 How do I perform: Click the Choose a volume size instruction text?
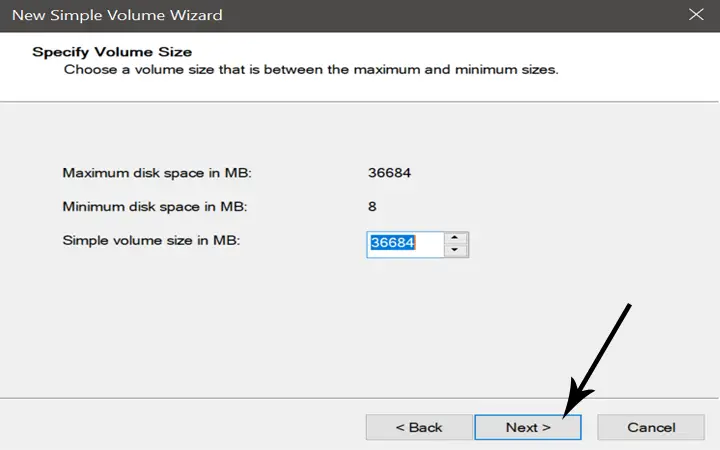(x=311, y=70)
